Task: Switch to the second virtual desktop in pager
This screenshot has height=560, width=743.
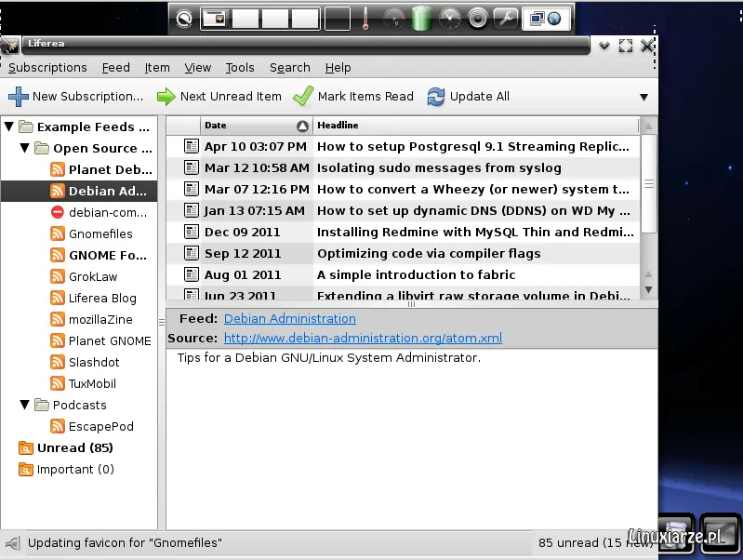Action: tap(245, 19)
